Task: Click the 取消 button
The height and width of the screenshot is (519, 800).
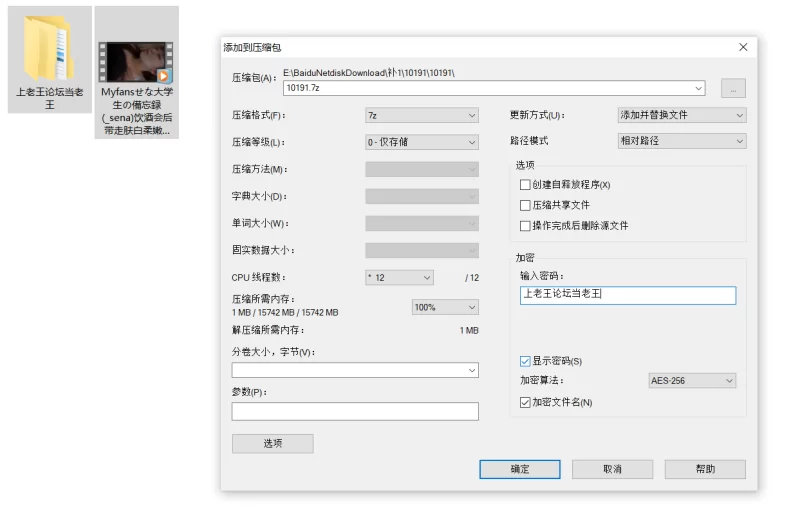Action: [612, 469]
